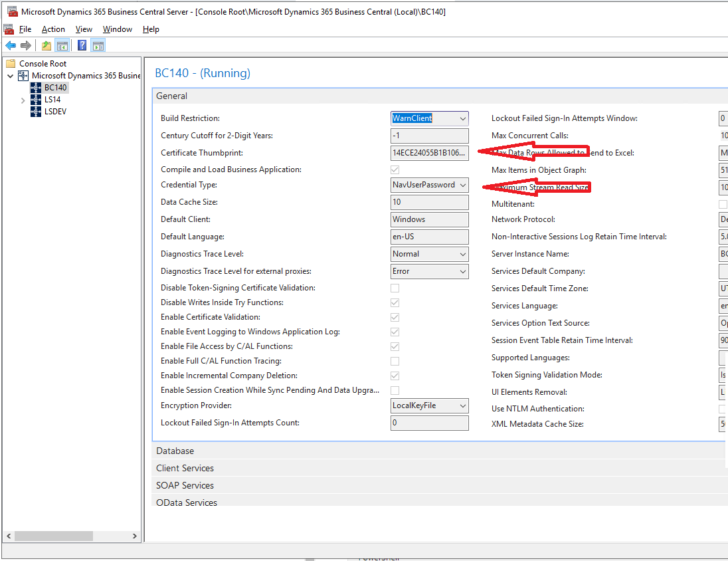Click the Server Instance Name label
Image resolution: width=728 pixels, height=561 pixels.
(530, 254)
